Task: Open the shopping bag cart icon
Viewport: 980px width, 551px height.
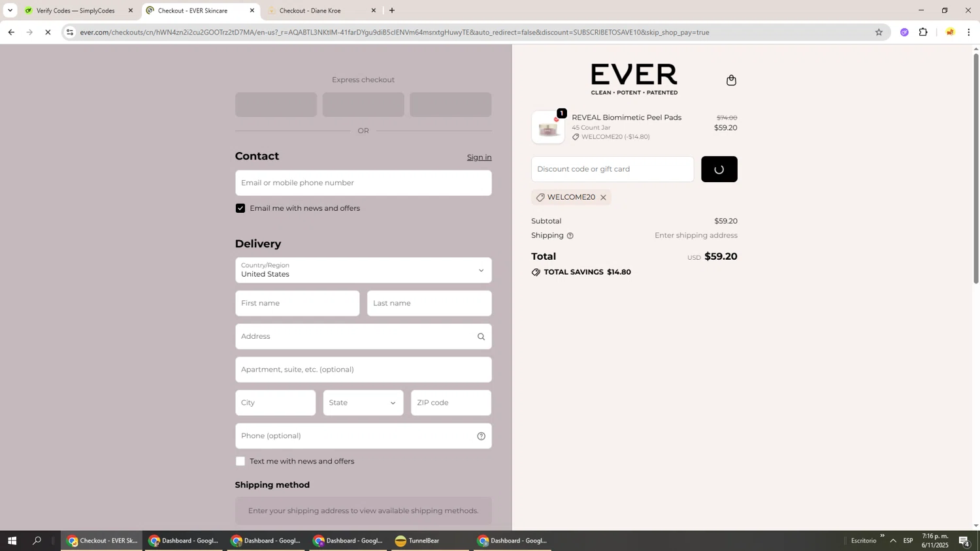Action: pyautogui.click(x=731, y=80)
